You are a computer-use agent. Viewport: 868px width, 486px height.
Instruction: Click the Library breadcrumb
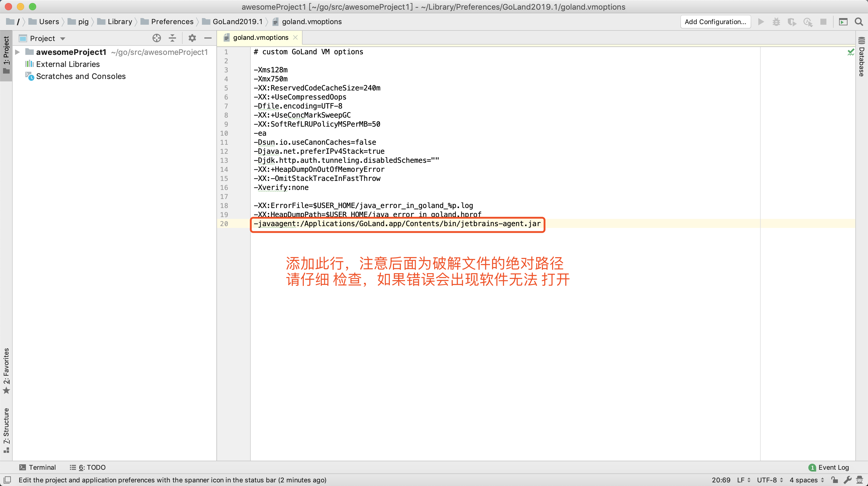tap(115, 22)
